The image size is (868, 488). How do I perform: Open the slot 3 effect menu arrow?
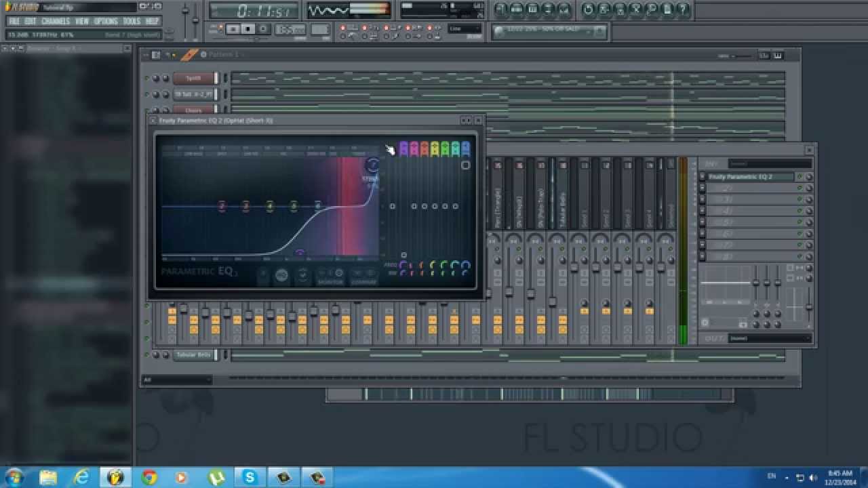703,200
